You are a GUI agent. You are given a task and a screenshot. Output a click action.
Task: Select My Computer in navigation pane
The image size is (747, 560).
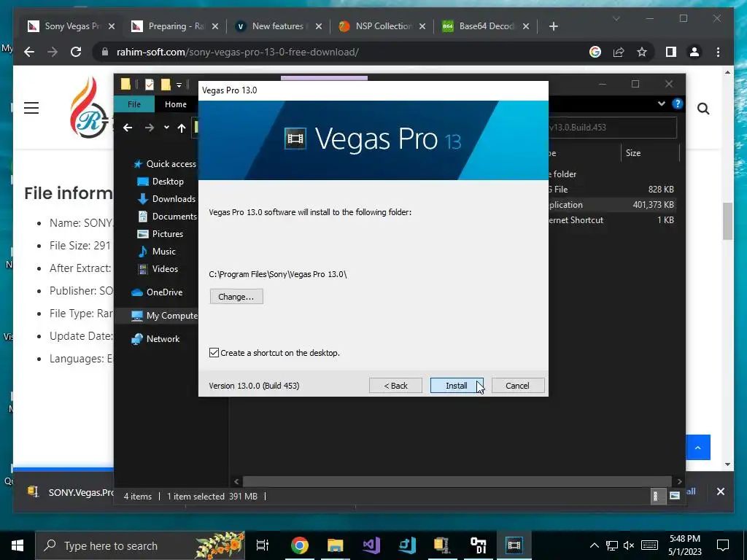164,316
